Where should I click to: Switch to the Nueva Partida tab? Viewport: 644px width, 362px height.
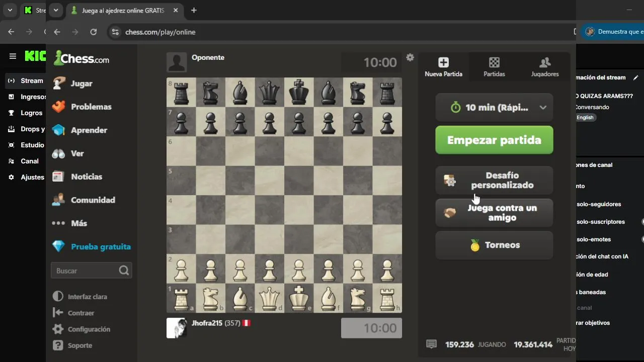443,67
